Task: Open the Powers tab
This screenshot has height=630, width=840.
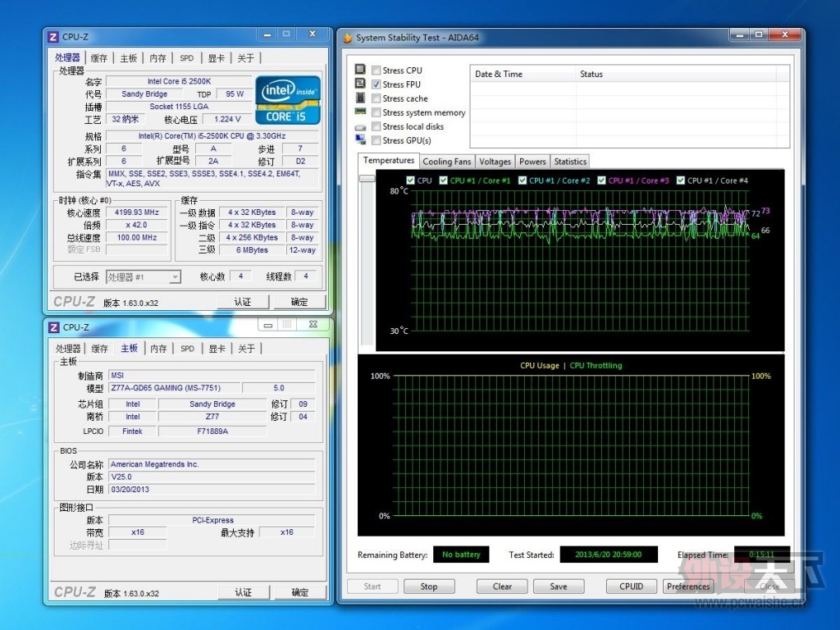Action: pos(532,162)
